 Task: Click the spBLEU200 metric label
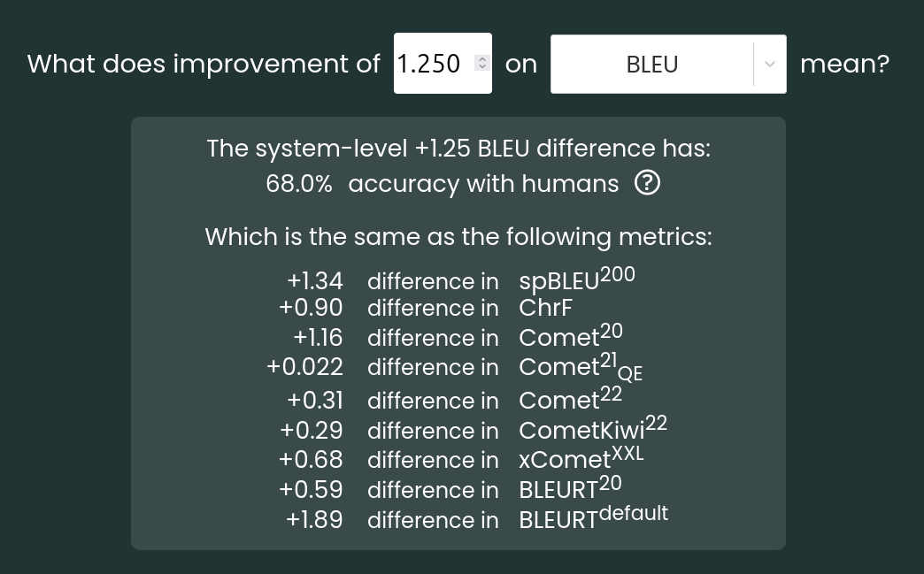[577, 279]
